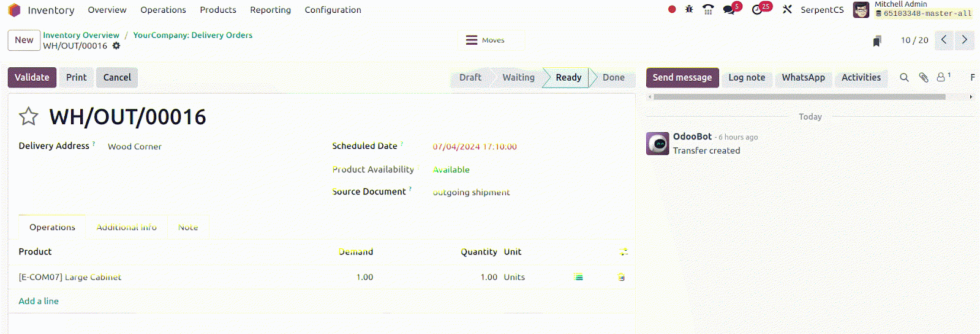This screenshot has width=980, height=334.
Task: Go to previous record arrow
Action: pyautogui.click(x=944, y=40)
